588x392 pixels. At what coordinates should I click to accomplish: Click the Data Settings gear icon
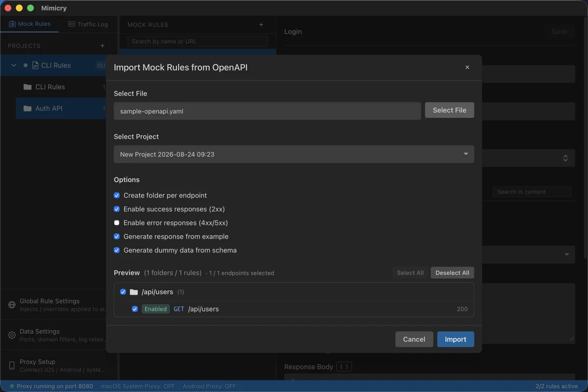coord(12,335)
